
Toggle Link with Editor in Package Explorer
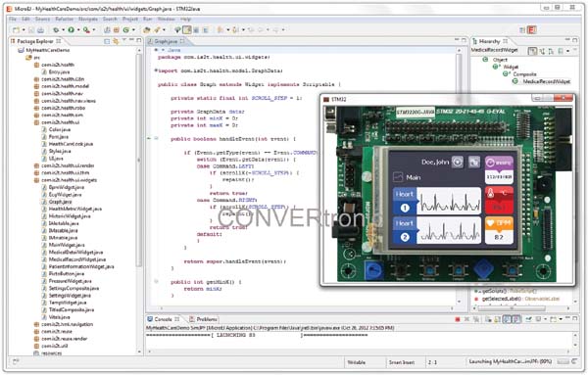116,41
